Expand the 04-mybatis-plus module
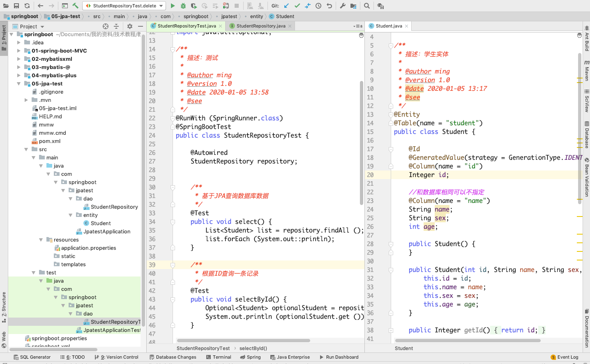The height and width of the screenshot is (364, 590). click(x=19, y=75)
